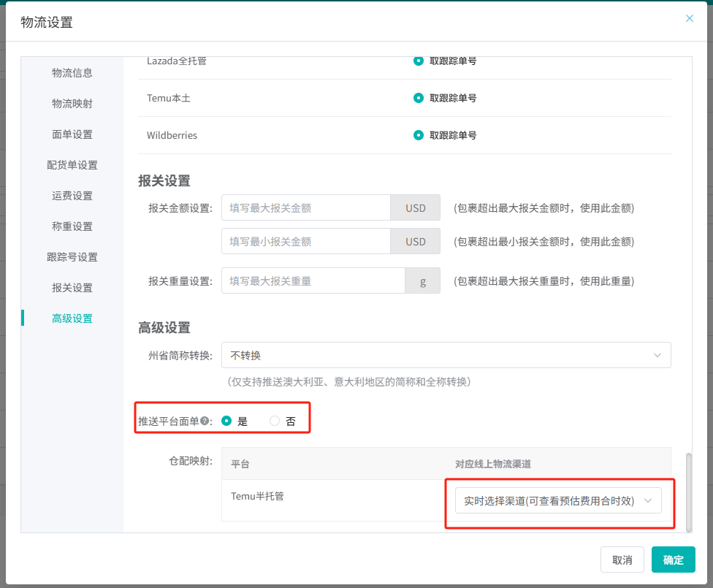Click the 确定 button
Viewport: 713px width, 588px height.
coord(673,560)
